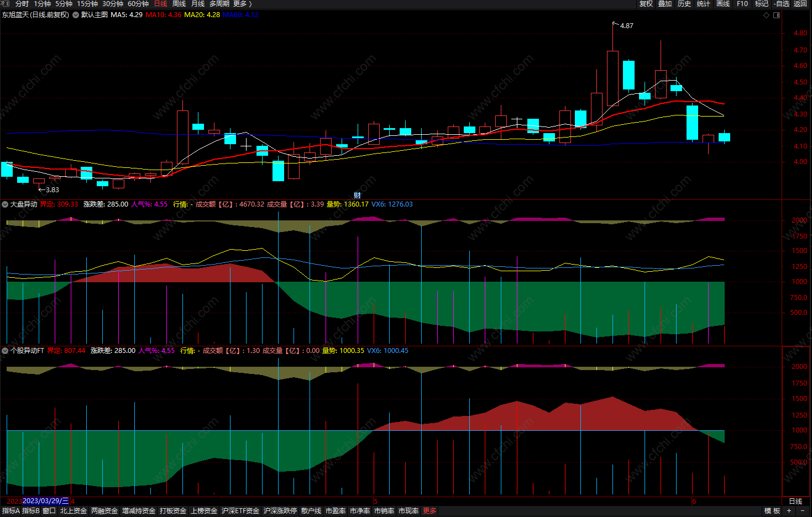Select the 北上资金 indicator
The image size is (812, 517).
(x=74, y=511)
